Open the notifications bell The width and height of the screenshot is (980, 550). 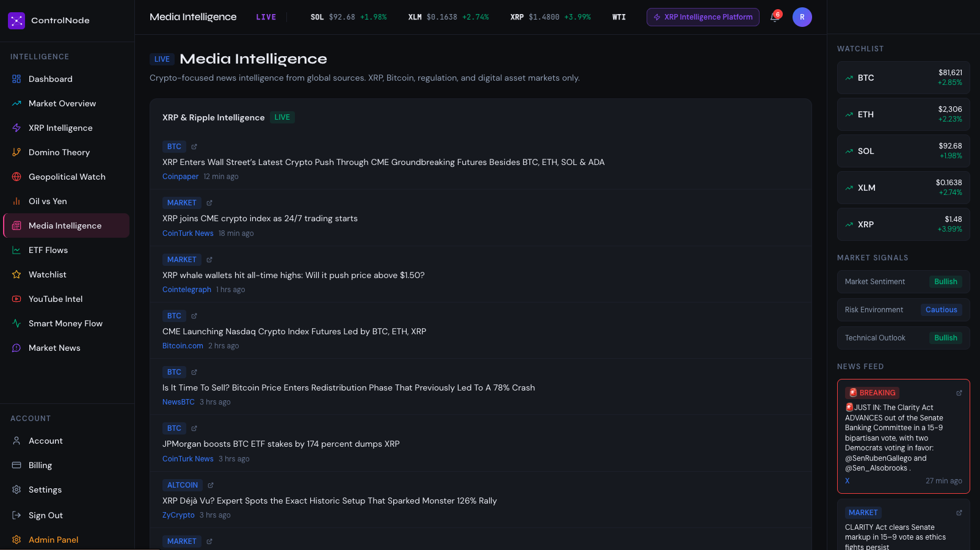pos(774,17)
